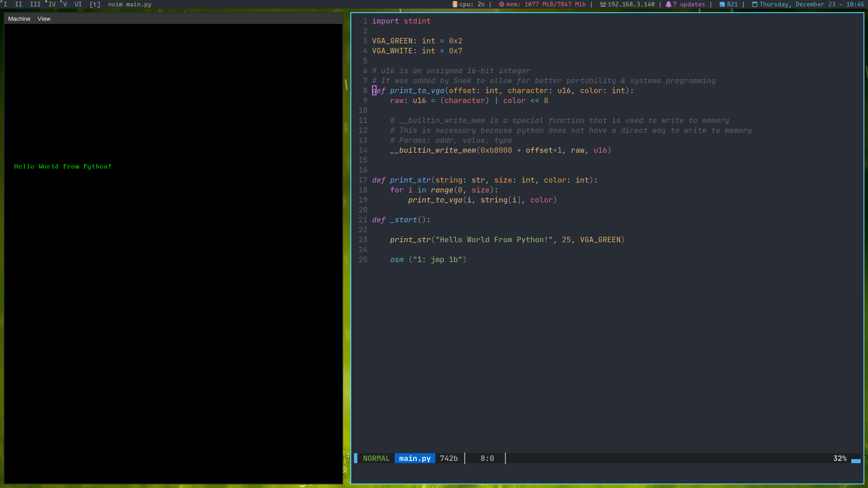The width and height of the screenshot is (868, 488).
Task: Click the main.py filename in statusline
Action: click(415, 458)
